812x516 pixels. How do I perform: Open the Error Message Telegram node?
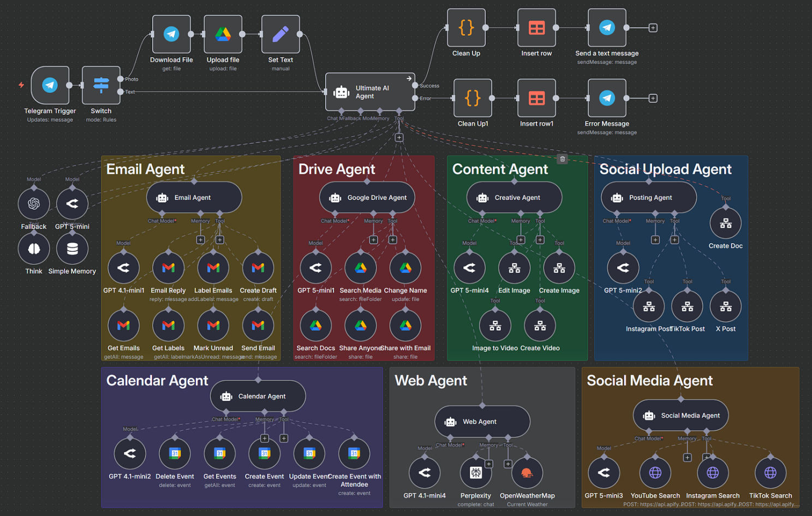607,98
